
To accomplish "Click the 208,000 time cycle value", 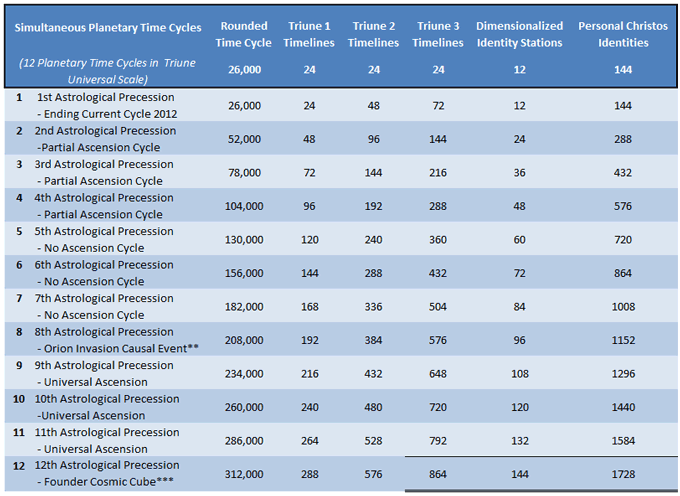I will pos(244,339).
